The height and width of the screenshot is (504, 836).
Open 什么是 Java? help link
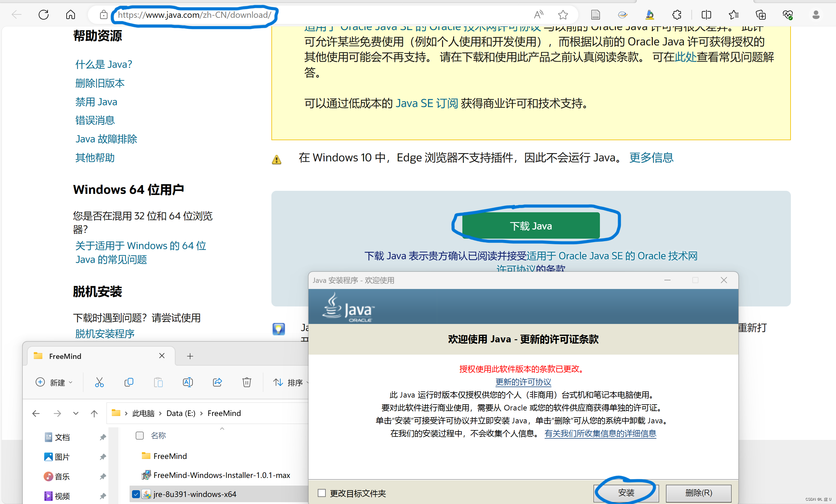point(103,64)
